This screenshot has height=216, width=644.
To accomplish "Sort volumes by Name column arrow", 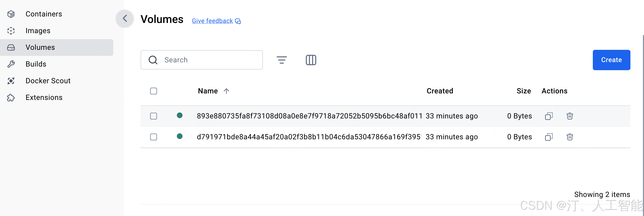I will tap(226, 91).
